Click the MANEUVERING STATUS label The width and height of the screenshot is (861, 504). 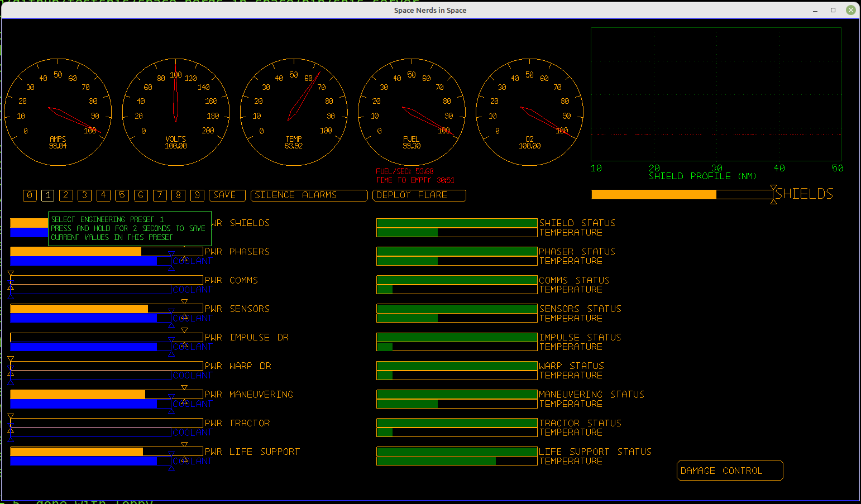(592, 395)
